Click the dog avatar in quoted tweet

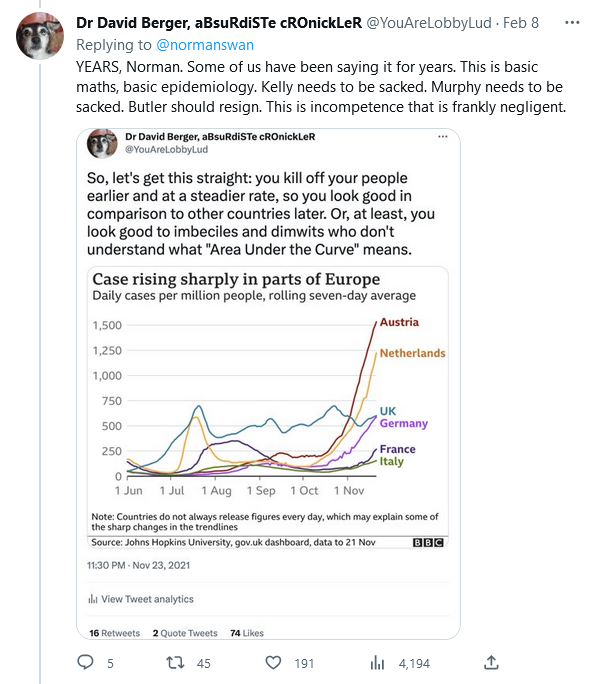coord(102,144)
